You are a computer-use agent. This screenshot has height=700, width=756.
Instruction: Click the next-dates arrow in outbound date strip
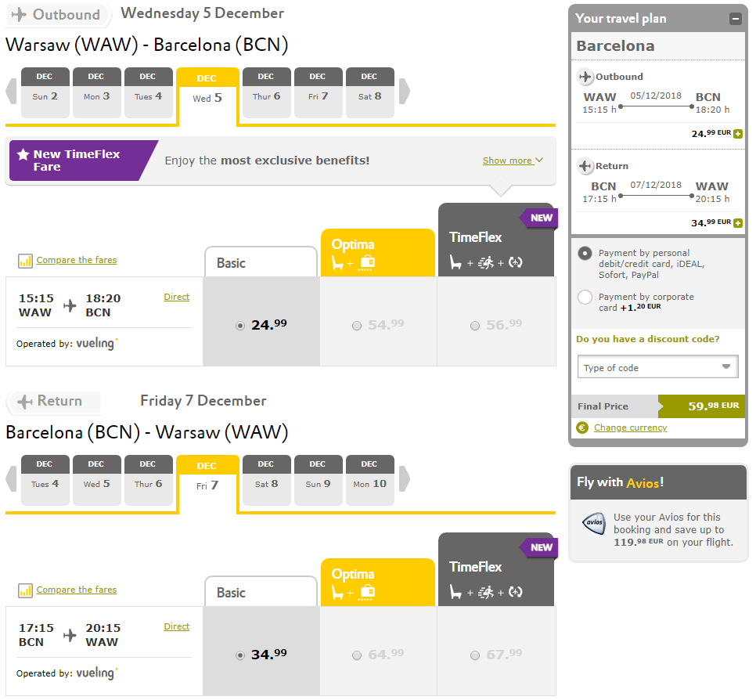click(404, 91)
